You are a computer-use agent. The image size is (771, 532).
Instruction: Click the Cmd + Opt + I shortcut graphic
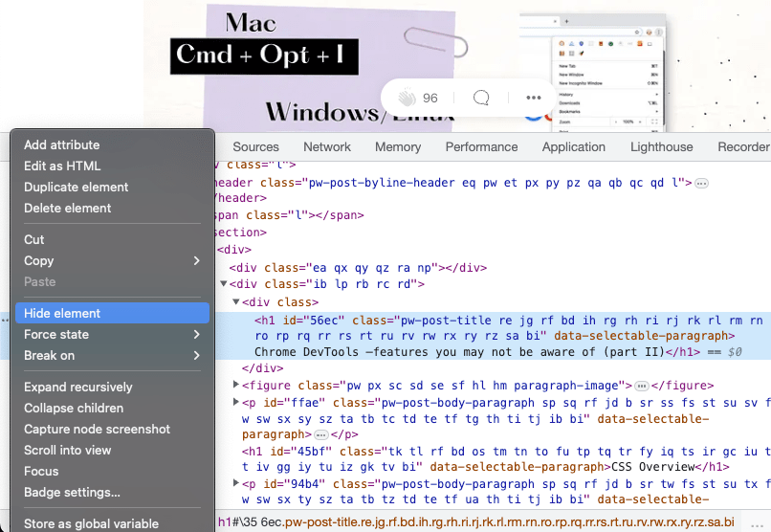tap(264, 56)
